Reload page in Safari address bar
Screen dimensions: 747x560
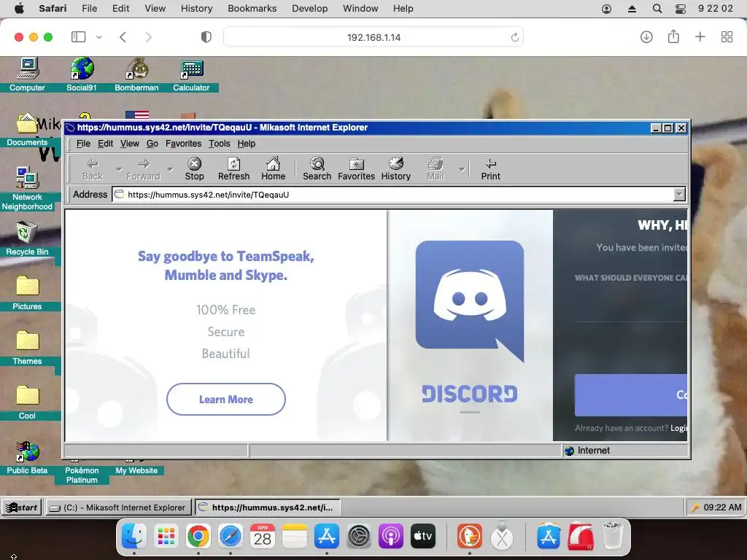514,37
